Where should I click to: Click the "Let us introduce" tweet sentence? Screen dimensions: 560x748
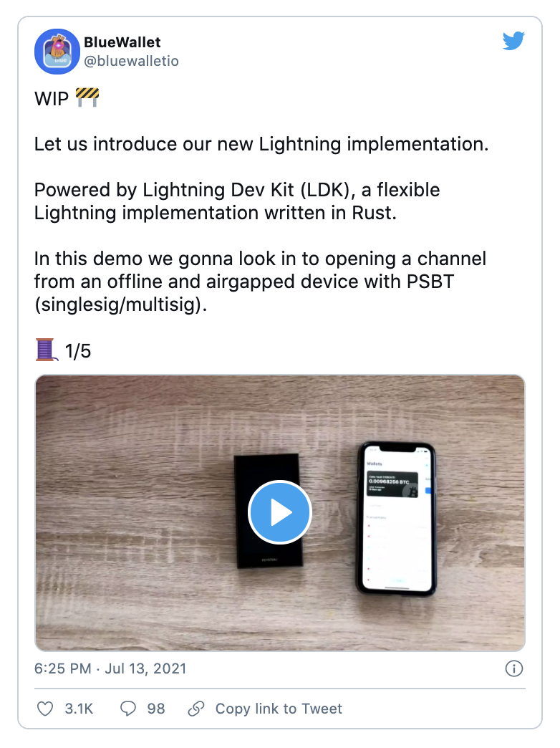(x=261, y=144)
